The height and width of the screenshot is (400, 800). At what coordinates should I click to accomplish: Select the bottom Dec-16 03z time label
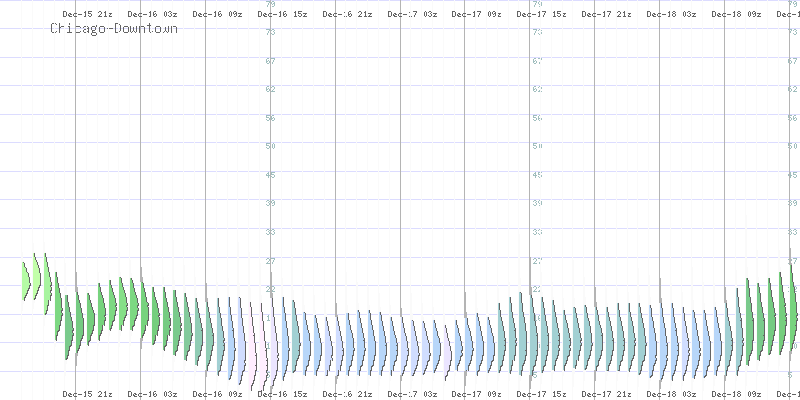tap(152, 394)
